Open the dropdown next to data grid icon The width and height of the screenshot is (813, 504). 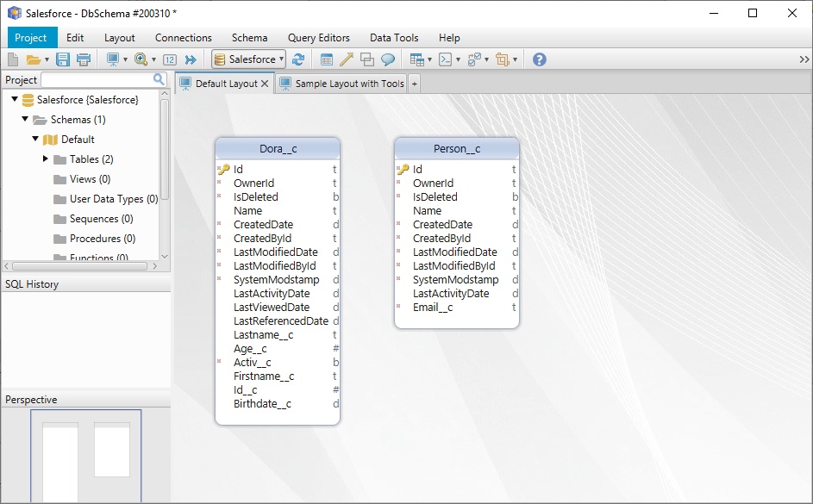point(430,59)
